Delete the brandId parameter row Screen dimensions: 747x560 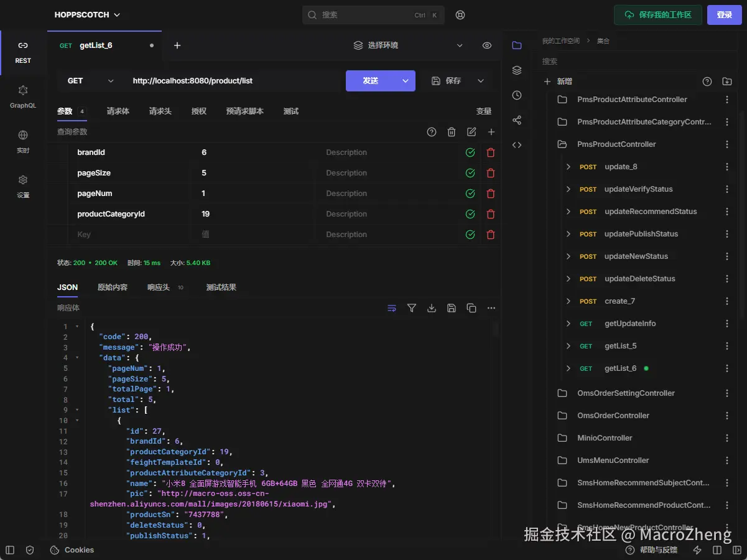pos(491,152)
